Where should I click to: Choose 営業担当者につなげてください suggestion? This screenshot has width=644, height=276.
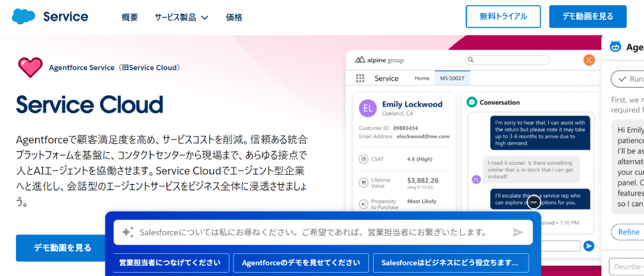pyautogui.click(x=170, y=263)
